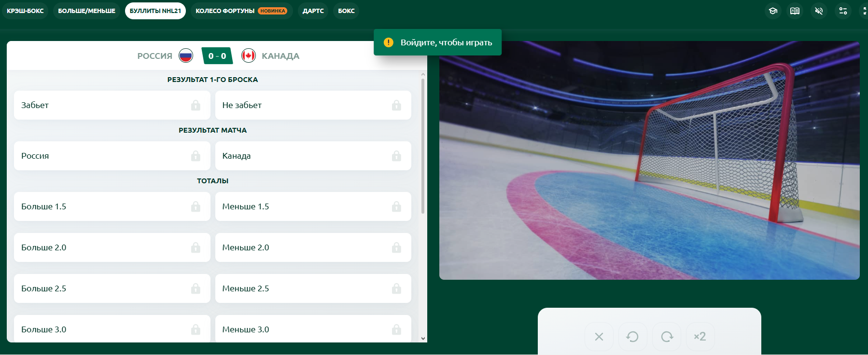Choose the Больше 2.0 total
Image resolution: width=868 pixels, height=355 pixels.
pos(112,247)
